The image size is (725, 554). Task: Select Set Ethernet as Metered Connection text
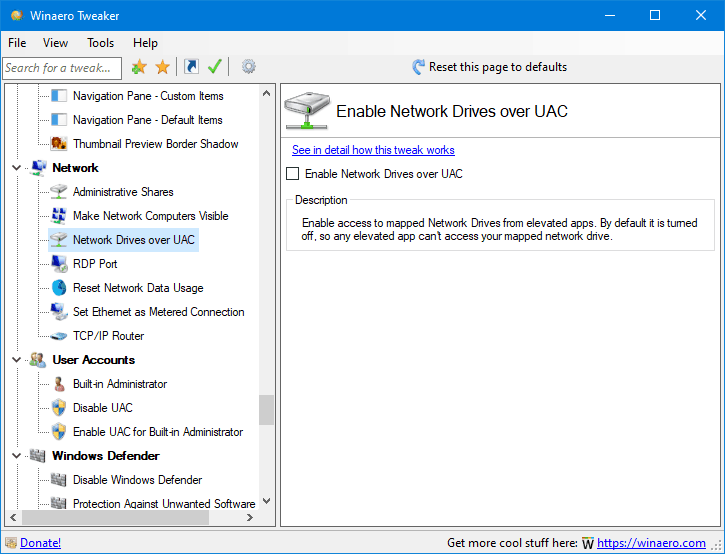coord(158,312)
